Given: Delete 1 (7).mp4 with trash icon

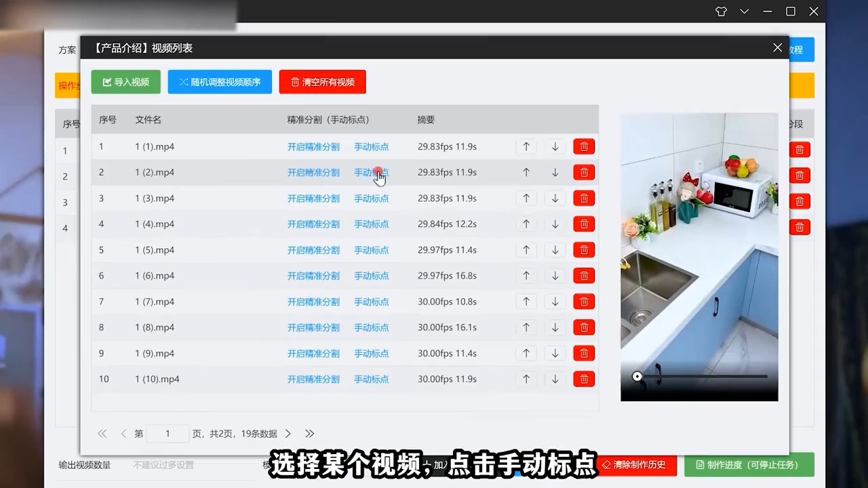Looking at the screenshot, I should point(584,302).
